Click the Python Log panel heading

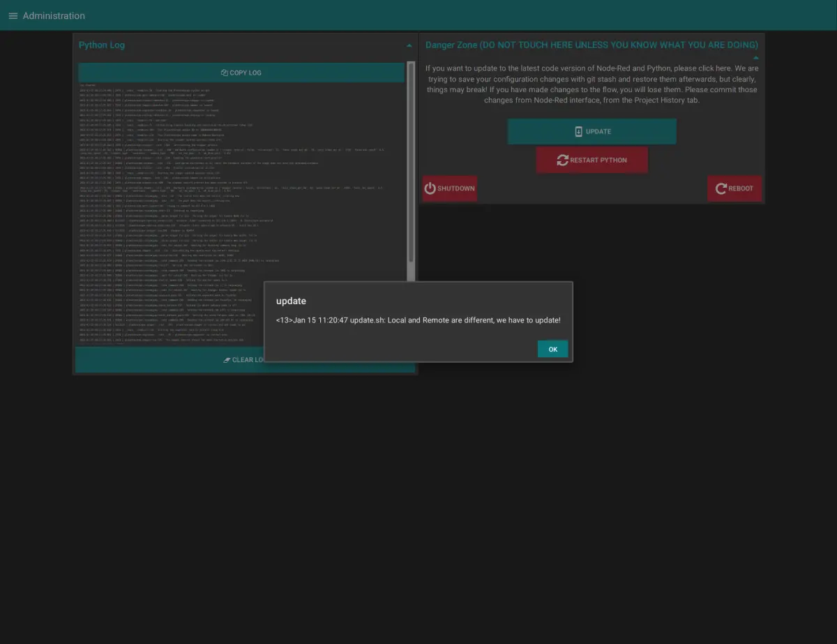tap(102, 45)
